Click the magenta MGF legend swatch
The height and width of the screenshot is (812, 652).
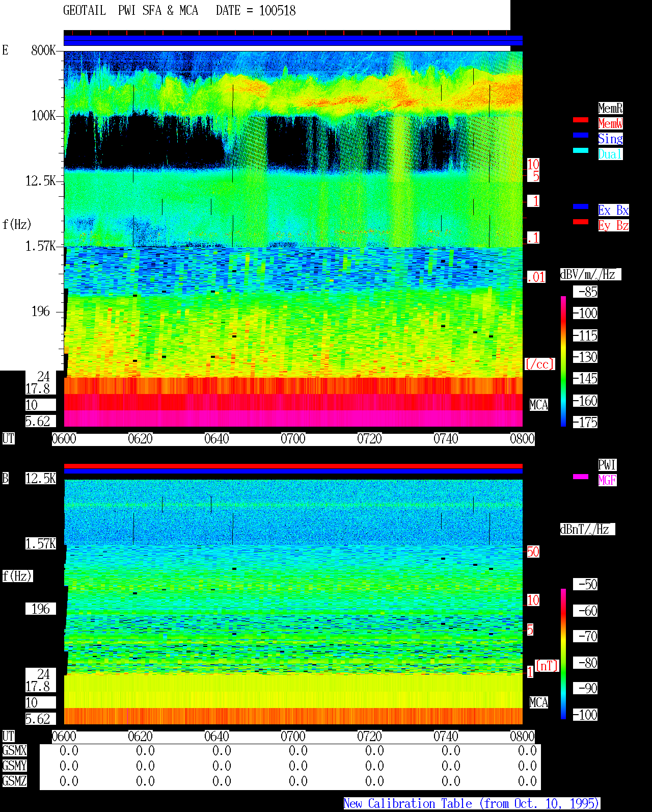pos(581,477)
